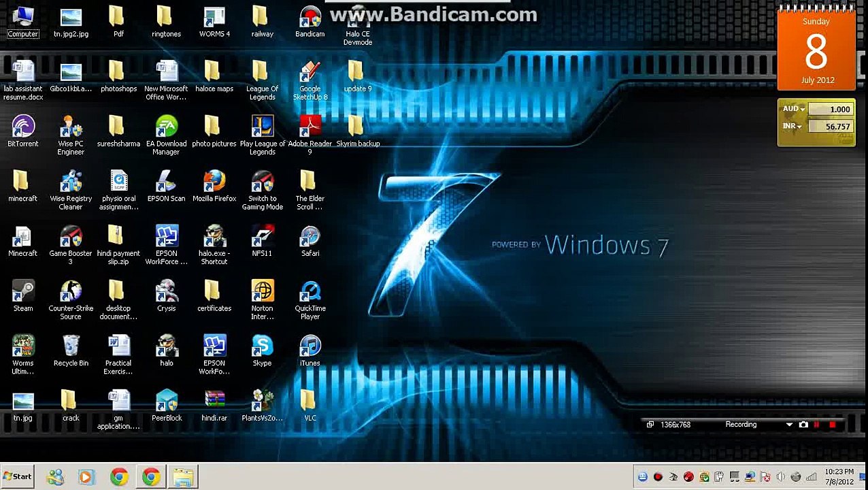This screenshot has width=868, height=490.
Task: Open the Safari desktop shortcut
Action: (310, 242)
